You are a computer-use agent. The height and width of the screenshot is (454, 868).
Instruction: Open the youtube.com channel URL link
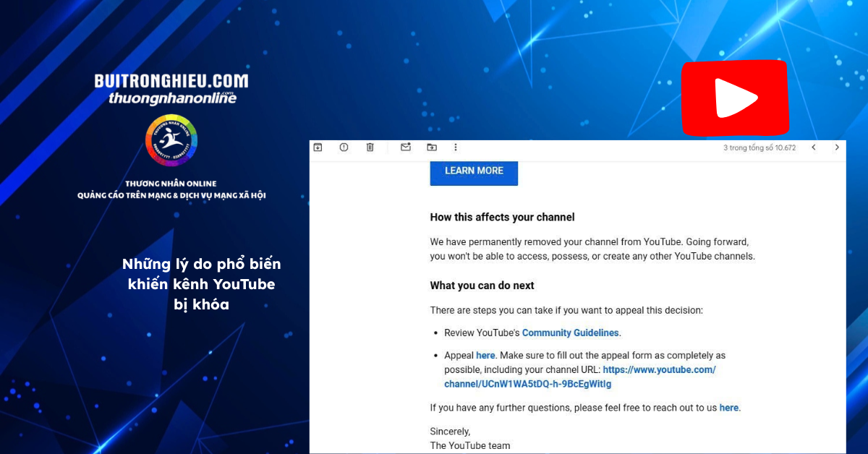pyautogui.click(x=580, y=377)
